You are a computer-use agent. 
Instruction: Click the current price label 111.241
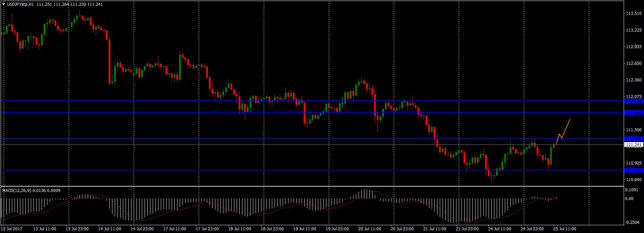pyautogui.click(x=634, y=145)
